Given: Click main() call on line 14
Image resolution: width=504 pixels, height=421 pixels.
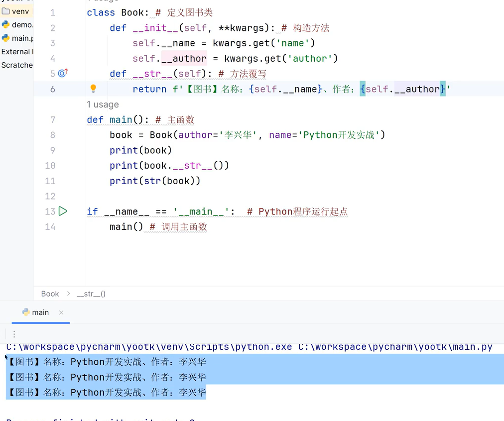Looking at the screenshot, I should tap(126, 227).
